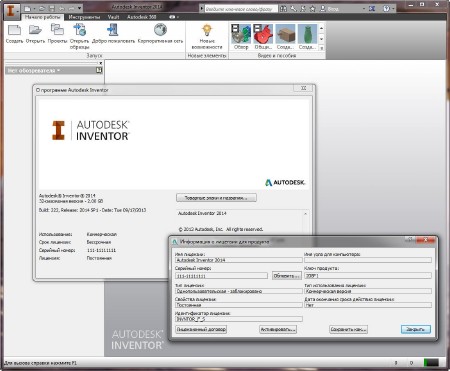450x371 pixels.
Task: Click the Коммерческая версия usage type field
Action: [368, 291]
